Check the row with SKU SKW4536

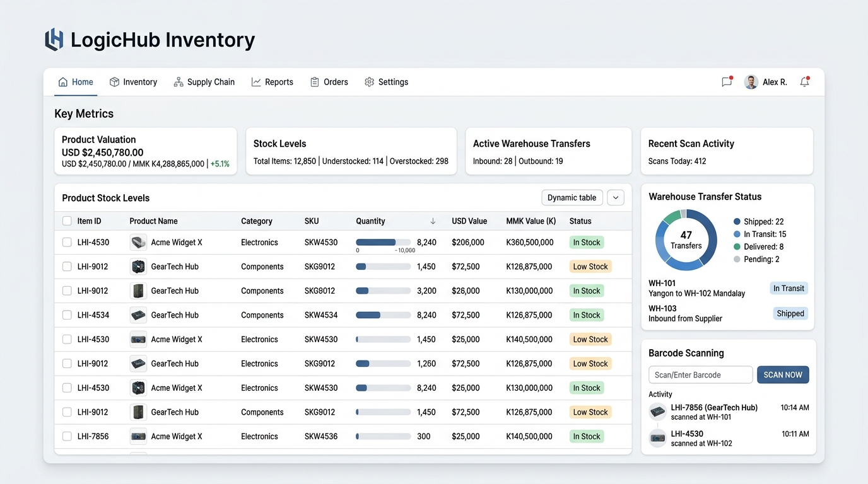click(67, 436)
